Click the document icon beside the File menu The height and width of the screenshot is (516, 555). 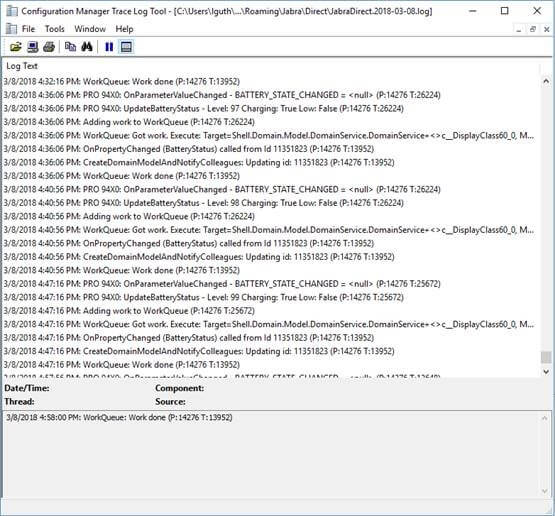(x=11, y=29)
